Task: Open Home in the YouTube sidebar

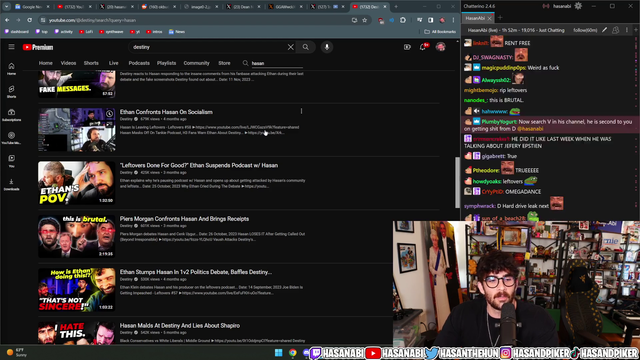Action: pos(11,69)
